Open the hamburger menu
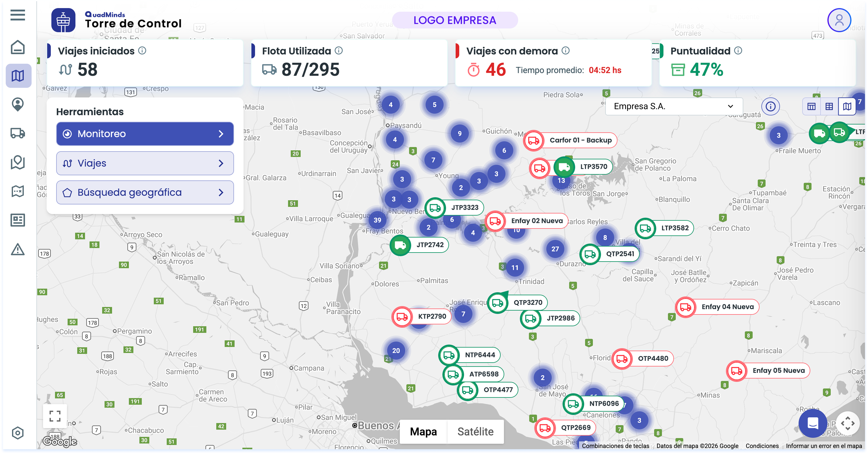Viewport: 868px width, 454px height. tap(18, 15)
